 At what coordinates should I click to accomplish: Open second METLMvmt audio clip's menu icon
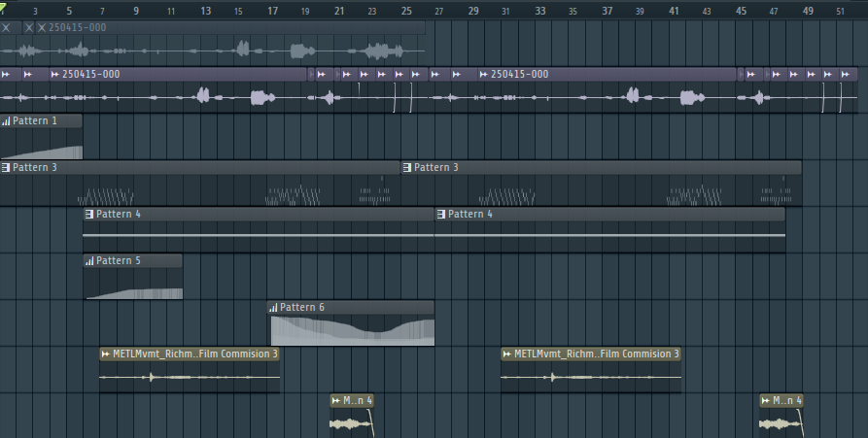(507, 354)
